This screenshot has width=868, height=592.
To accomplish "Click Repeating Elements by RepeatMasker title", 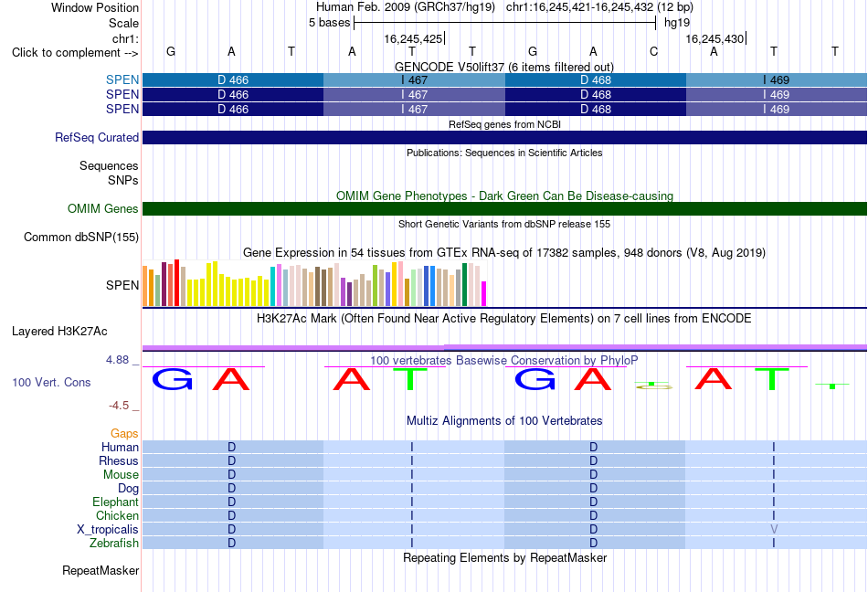I will pos(505,557).
